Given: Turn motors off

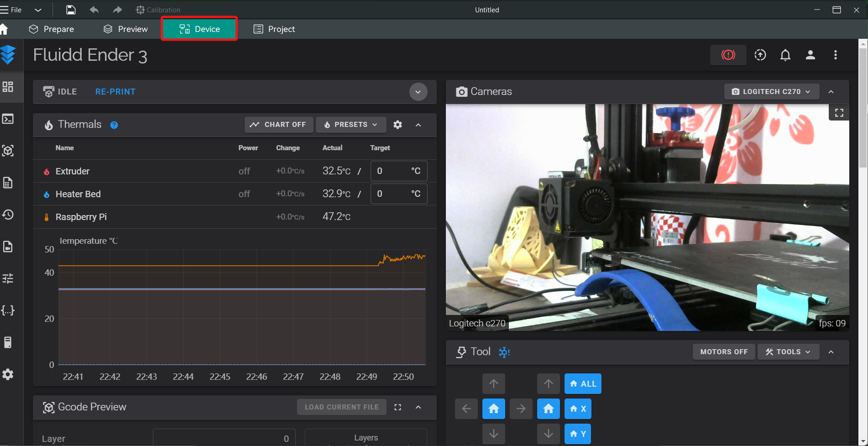Looking at the screenshot, I should [724, 352].
